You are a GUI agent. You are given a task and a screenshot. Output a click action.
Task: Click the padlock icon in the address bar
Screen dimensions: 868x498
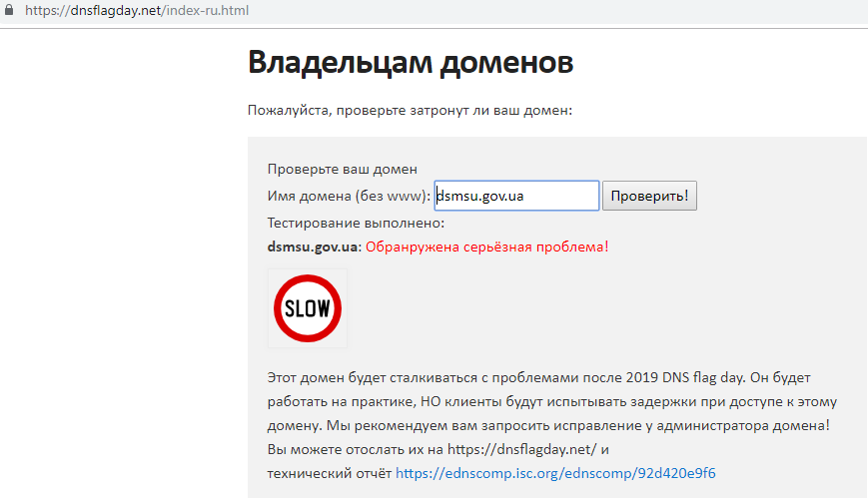10,12
